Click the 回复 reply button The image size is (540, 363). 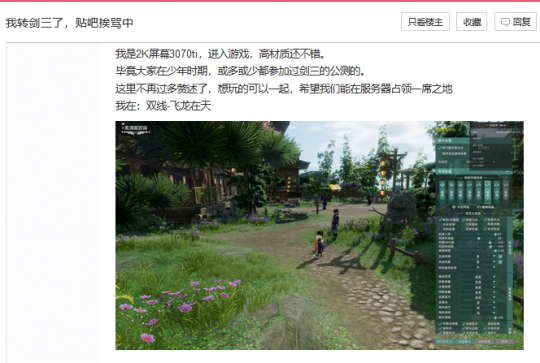515,22
